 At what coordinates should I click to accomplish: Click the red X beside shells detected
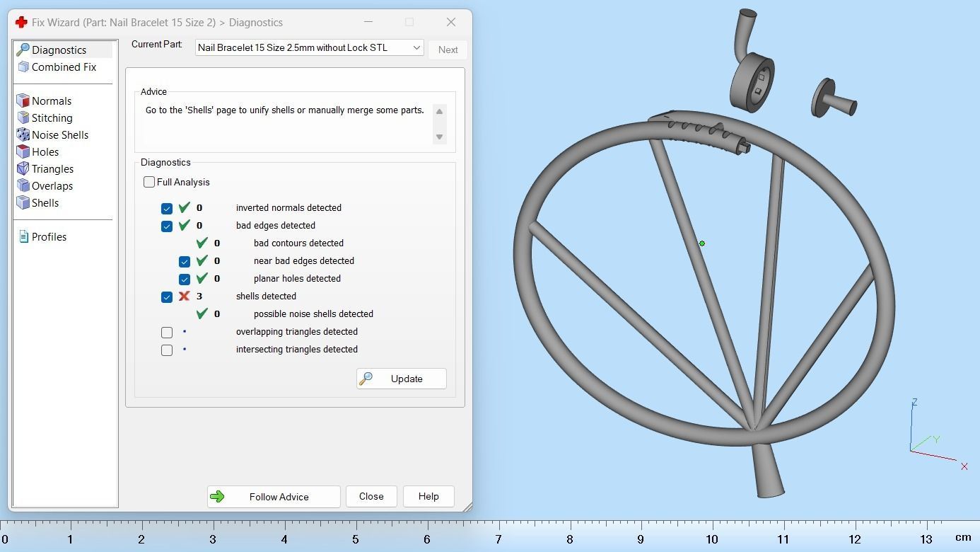[x=185, y=296]
